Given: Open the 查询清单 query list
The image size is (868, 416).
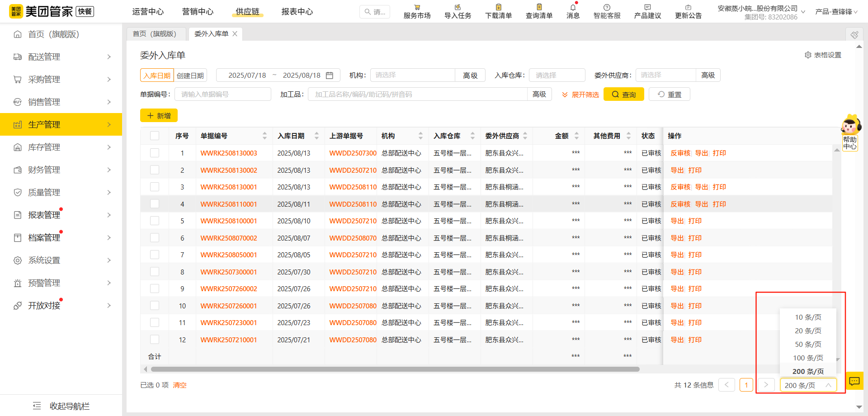Looking at the screenshot, I should point(539,11).
